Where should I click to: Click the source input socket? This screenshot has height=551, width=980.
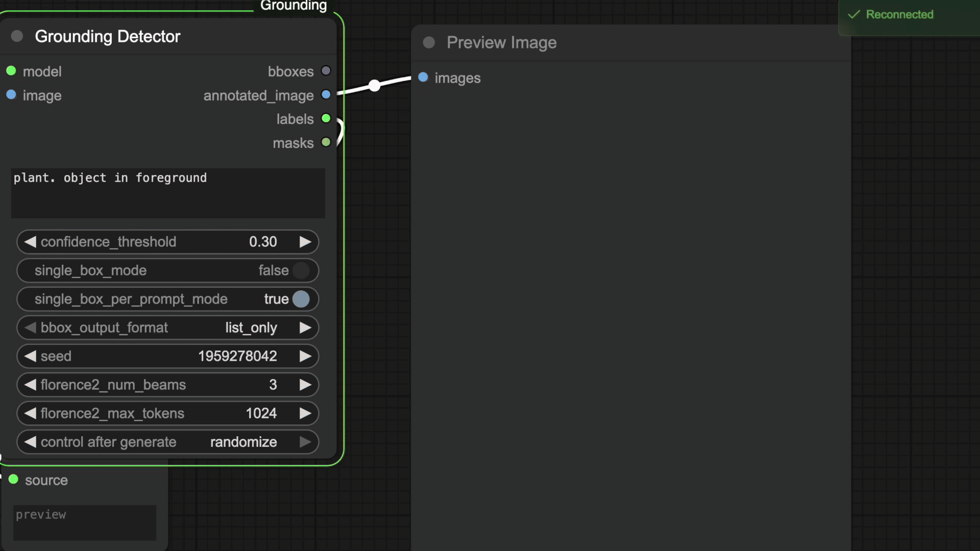14,480
